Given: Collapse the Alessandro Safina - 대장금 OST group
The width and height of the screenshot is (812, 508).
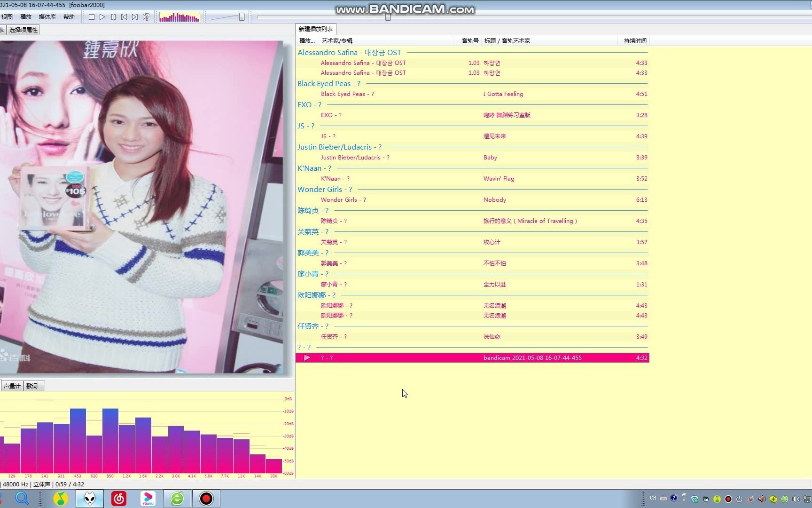Looking at the screenshot, I should (x=472, y=53).
